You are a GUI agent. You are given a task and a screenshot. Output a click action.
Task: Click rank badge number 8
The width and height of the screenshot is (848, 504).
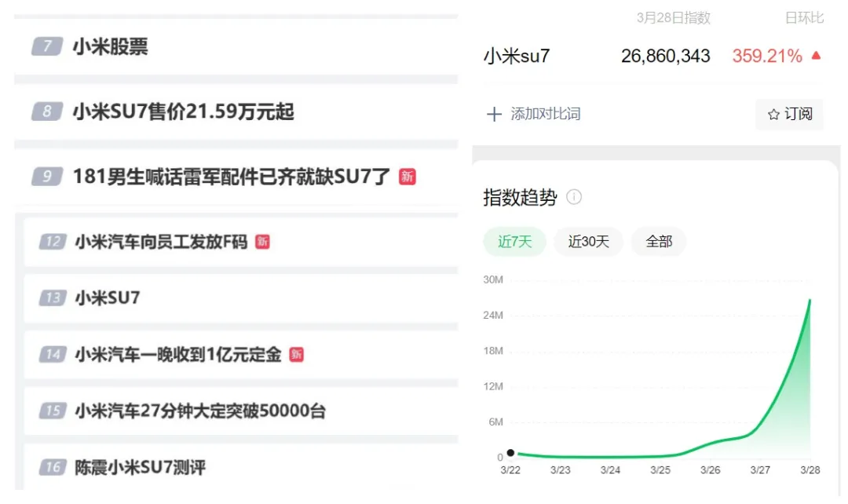pyautogui.click(x=47, y=111)
